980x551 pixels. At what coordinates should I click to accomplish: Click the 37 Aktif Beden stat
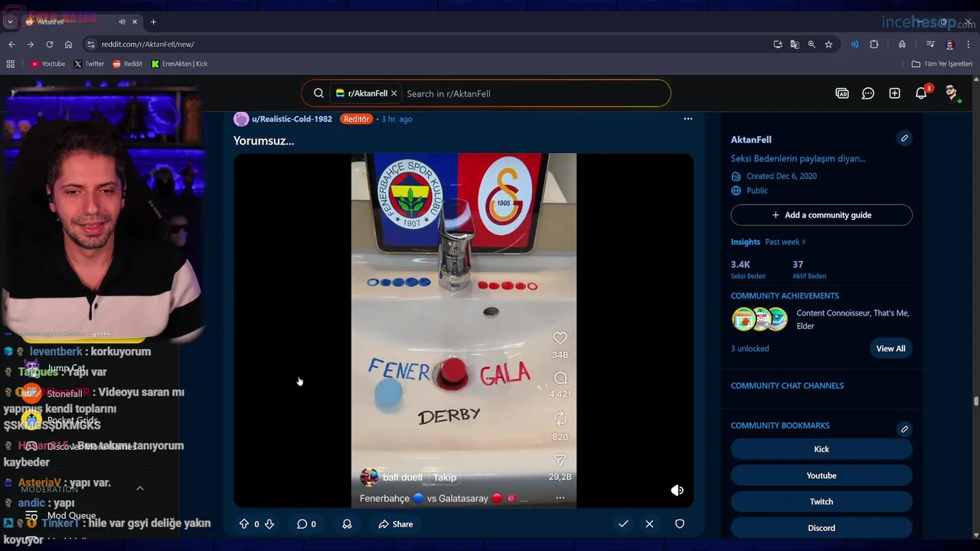pyautogui.click(x=809, y=269)
